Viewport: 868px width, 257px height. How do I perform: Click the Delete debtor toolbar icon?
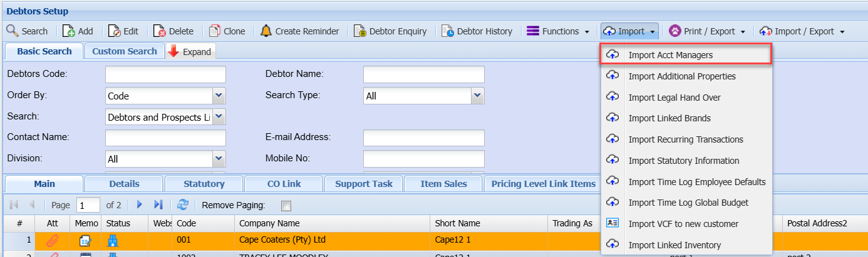click(160, 31)
